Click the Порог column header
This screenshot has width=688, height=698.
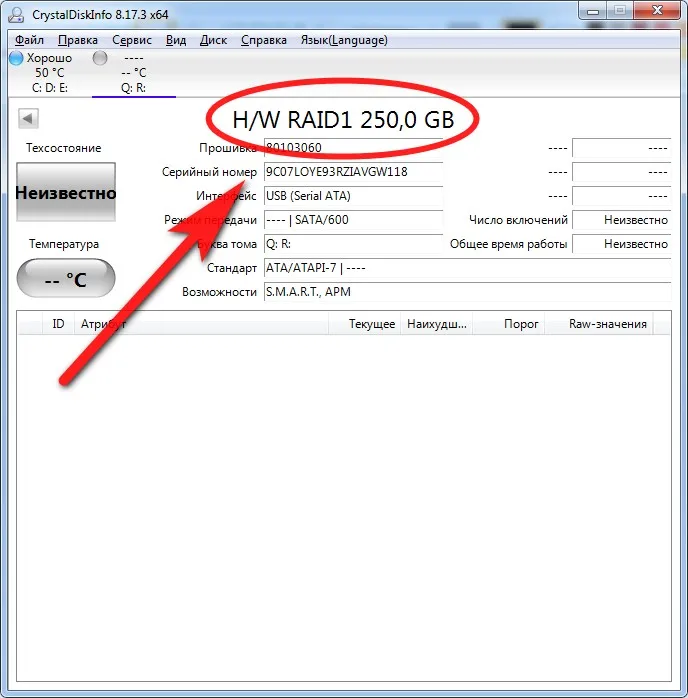pos(509,324)
